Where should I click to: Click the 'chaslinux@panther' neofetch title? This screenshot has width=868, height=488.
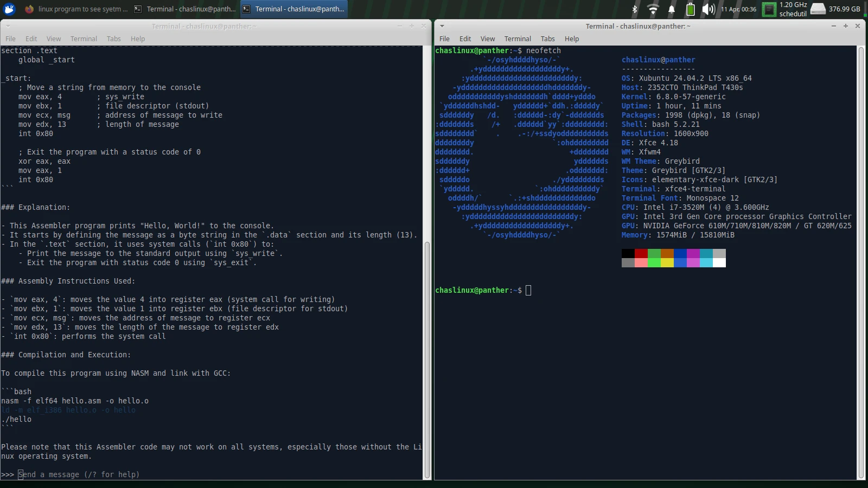point(659,60)
